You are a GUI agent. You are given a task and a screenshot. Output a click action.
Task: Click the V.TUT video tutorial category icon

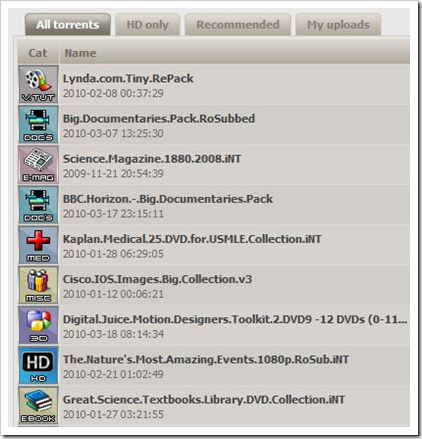pyautogui.click(x=38, y=84)
